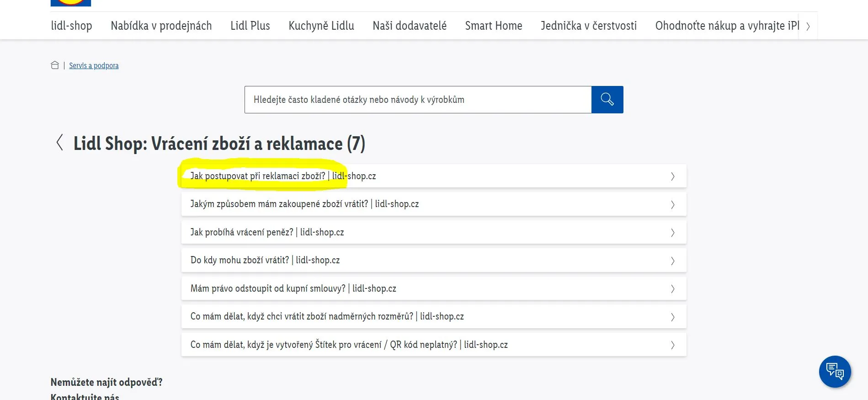This screenshot has width=868, height=400.
Task: Expand chevron for Štítek pro vrácení / QR kód neplatný
Action: point(672,345)
